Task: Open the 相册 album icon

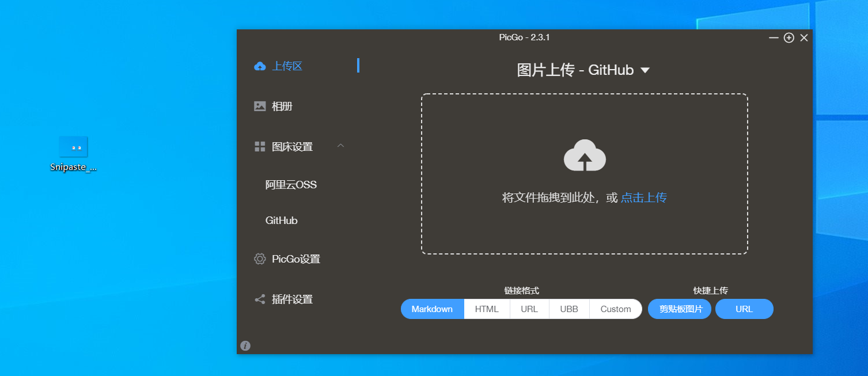Action: (x=260, y=107)
